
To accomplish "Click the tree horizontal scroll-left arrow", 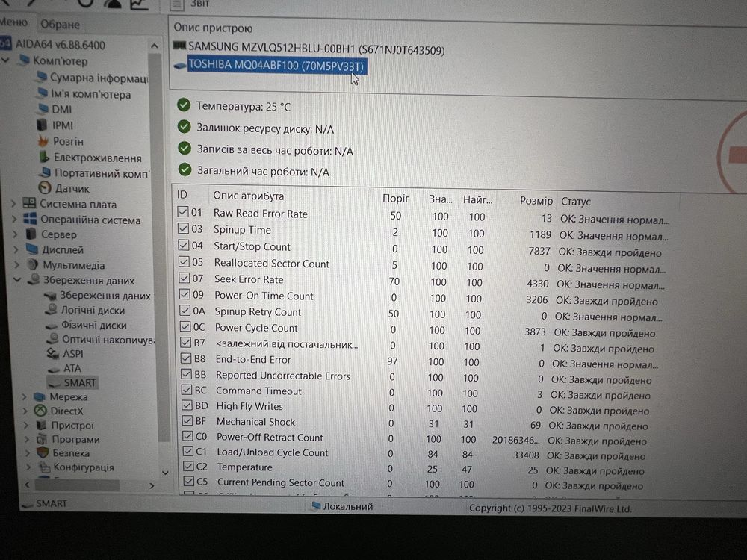I will pyautogui.click(x=27, y=485).
